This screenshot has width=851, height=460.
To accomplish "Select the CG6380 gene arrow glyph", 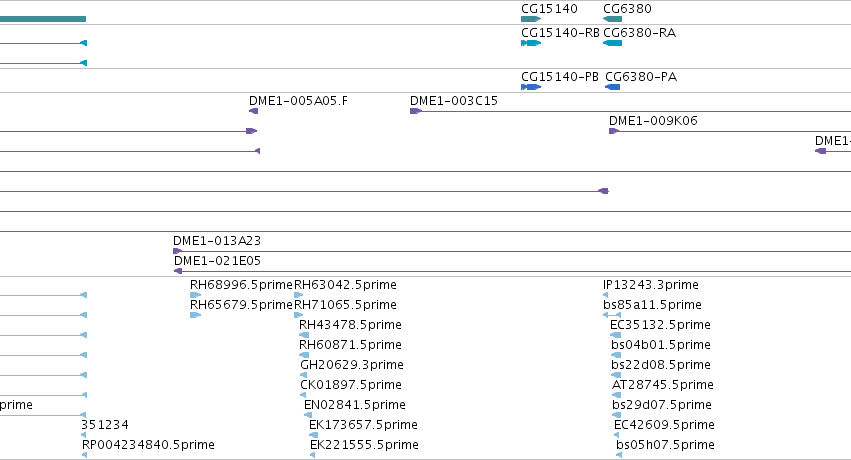I will tap(612, 19).
